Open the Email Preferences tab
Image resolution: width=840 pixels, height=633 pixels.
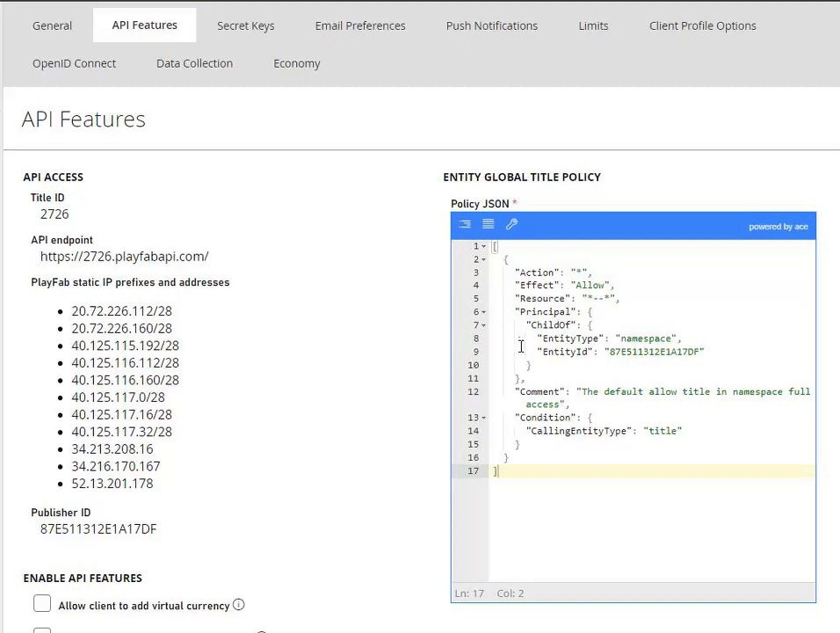[x=360, y=25]
